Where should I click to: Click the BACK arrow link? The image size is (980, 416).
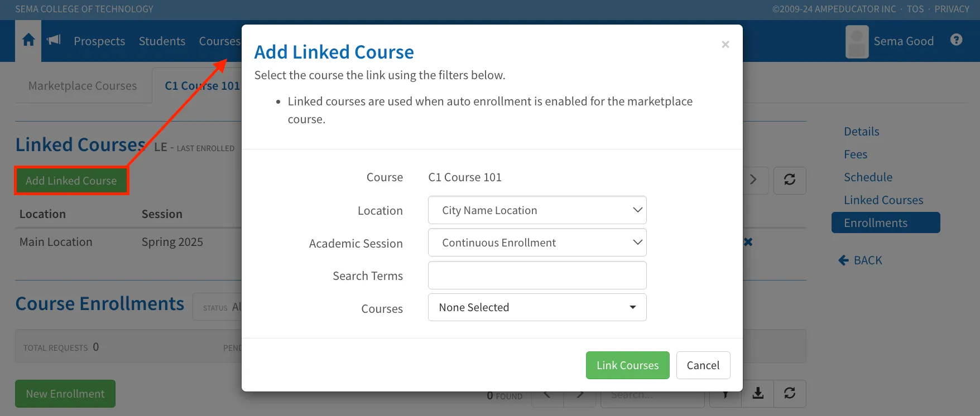click(x=860, y=260)
